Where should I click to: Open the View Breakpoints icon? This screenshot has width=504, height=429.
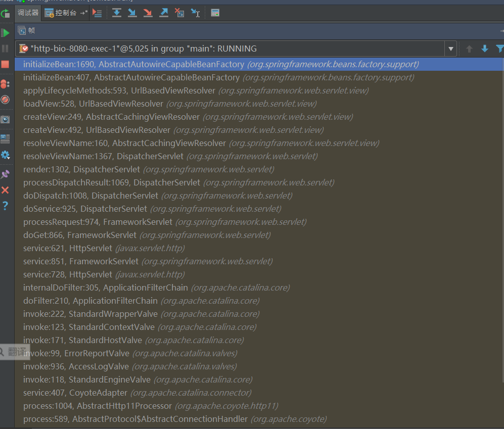[x=5, y=84]
